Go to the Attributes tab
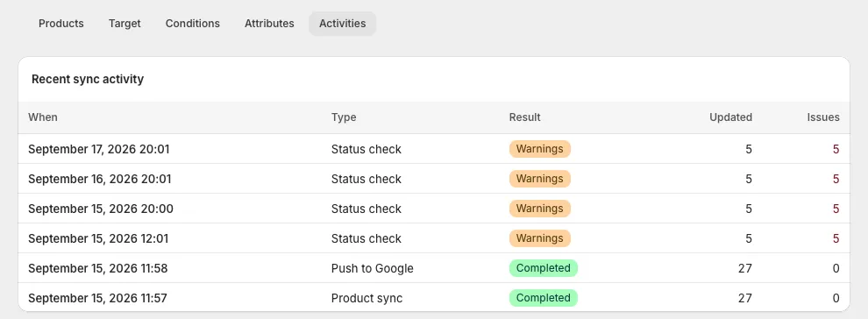The width and height of the screenshot is (868, 319). [269, 24]
